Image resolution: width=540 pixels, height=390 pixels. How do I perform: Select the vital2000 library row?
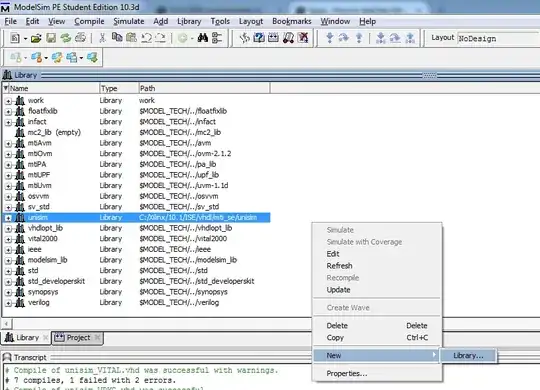coord(136,238)
